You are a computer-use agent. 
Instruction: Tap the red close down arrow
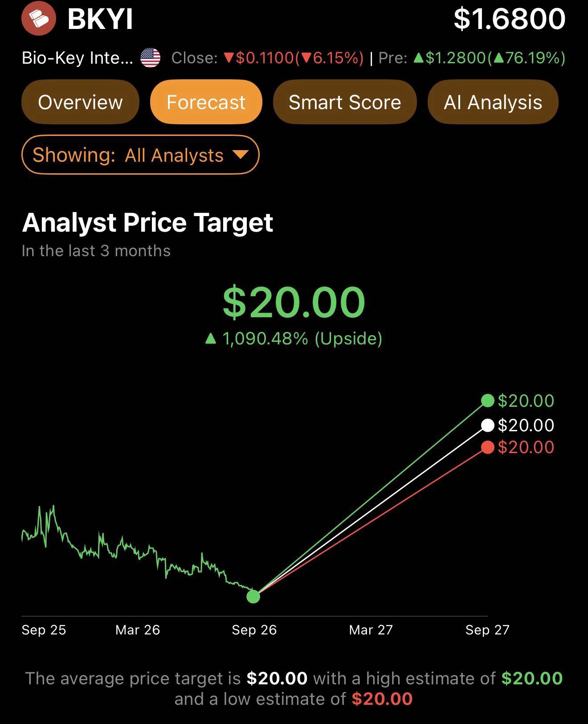coord(229,58)
